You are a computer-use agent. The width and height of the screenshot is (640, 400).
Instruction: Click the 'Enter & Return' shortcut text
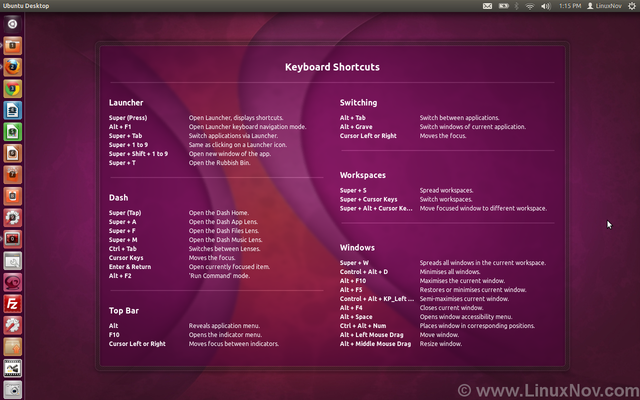(x=130, y=267)
